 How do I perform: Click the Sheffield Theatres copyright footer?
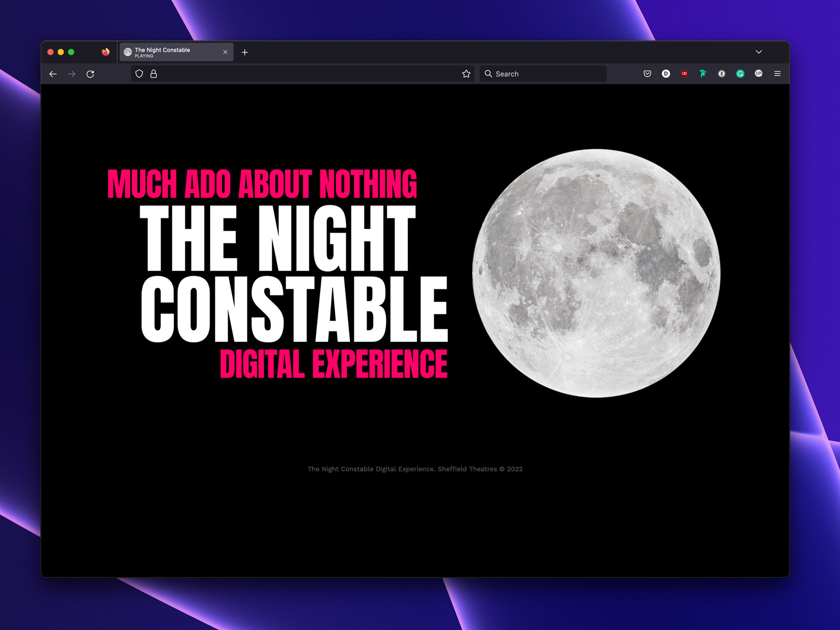click(x=415, y=469)
